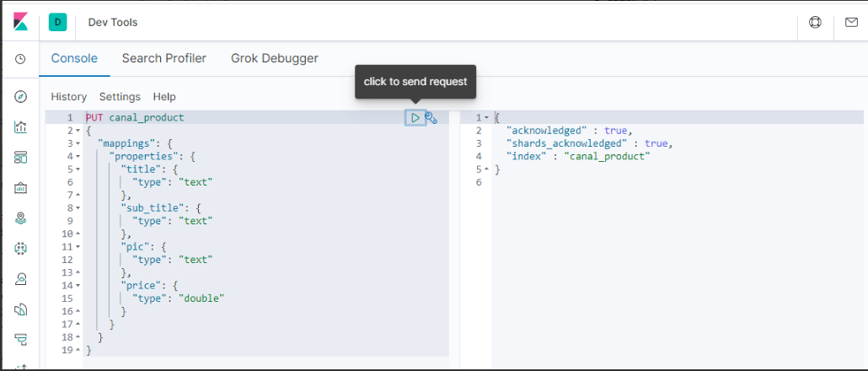The height and width of the screenshot is (371, 868).
Task: Open Metrics icon in sidebar
Action: [x=20, y=278]
